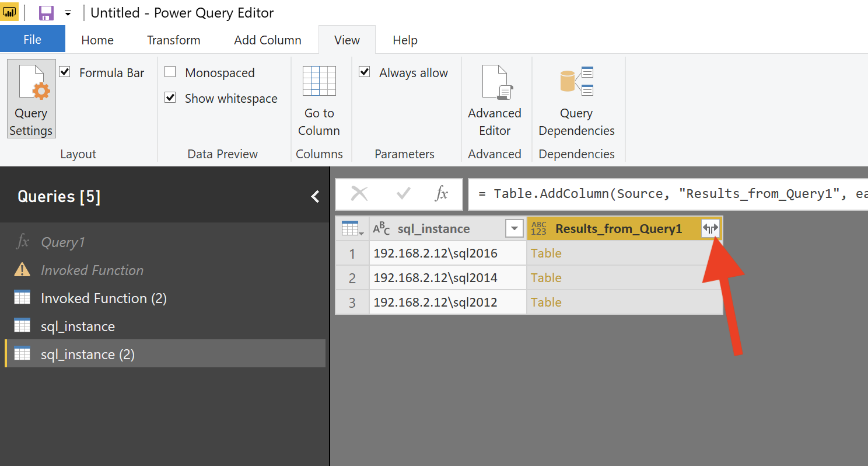868x466 pixels.
Task: Enable the Monospaced checkbox
Action: pos(170,72)
